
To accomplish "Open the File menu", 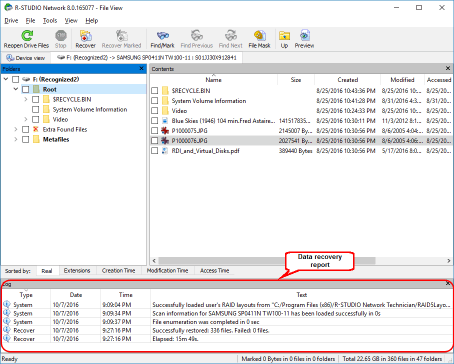I will point(30,21).
